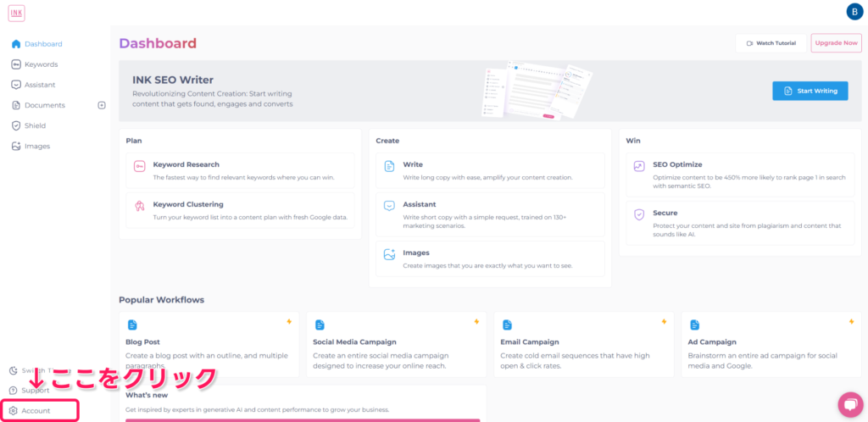This screenshot has height=422, width=868.
Task: Click the Switch Theme moon icon
Action: (x=14, y=370)
